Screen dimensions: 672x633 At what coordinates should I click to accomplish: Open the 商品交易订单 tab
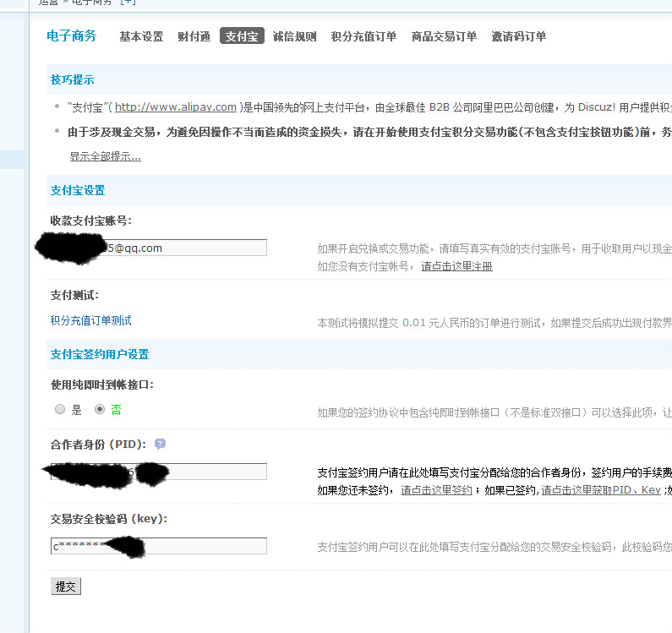pyautogui.click(x=444, y=36)
